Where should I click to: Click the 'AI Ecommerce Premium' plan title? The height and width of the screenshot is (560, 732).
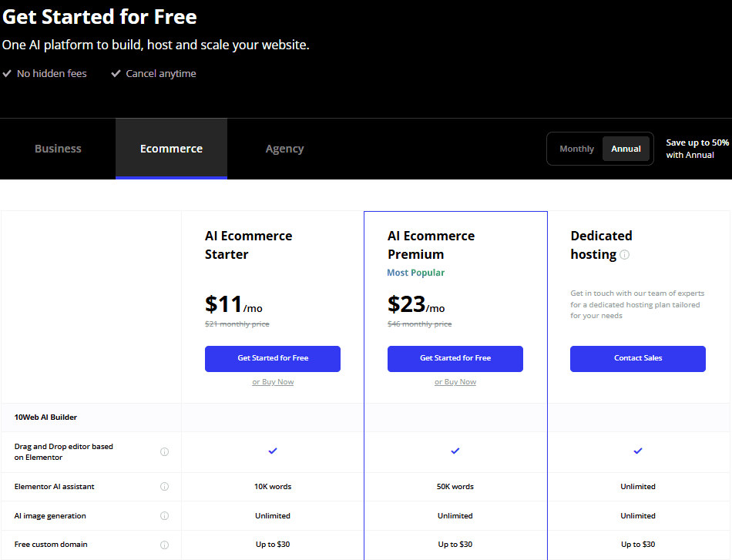pos(431,245)
